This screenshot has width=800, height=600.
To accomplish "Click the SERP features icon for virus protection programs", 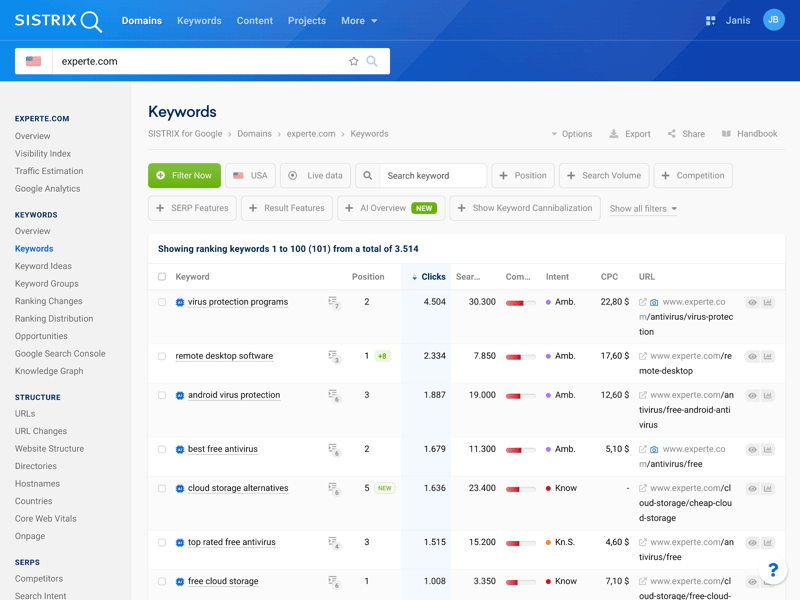I will (x=333, y=302).
